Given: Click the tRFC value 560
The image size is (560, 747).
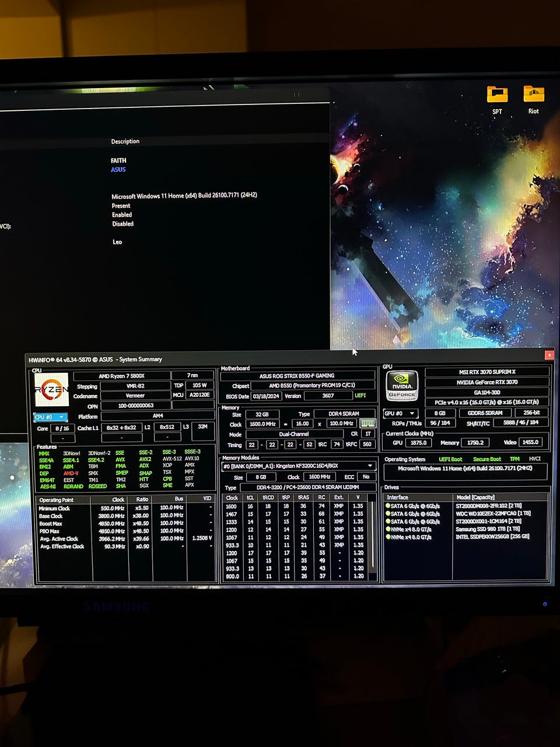Looking at the screenshot, I should click(x=367, y=444).
